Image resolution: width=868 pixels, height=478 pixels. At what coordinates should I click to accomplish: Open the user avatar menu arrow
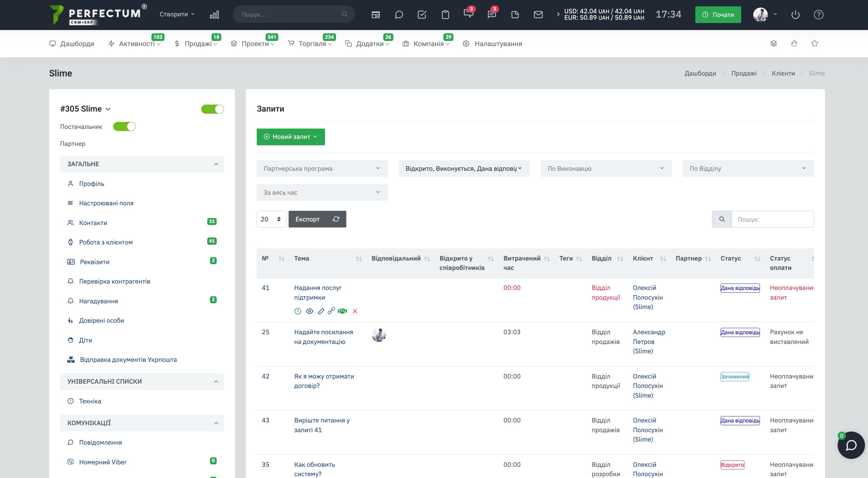pos(775,14)
